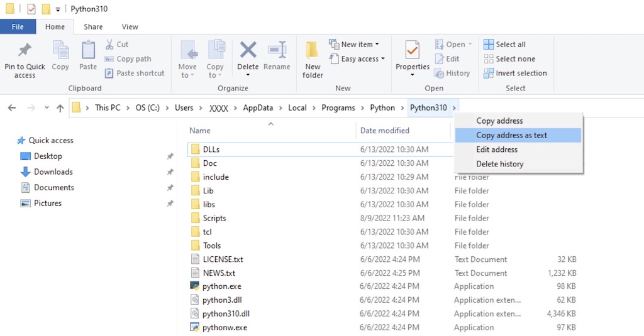Switch to the View ribbon tab
The image size is (644, 336).
click(x=130, y=26)
